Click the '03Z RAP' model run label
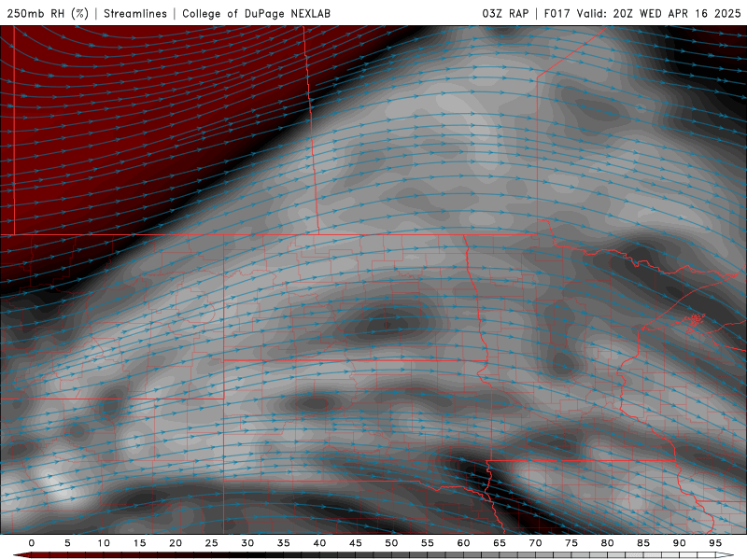This screenshot has height=560, width=747. 505,13
